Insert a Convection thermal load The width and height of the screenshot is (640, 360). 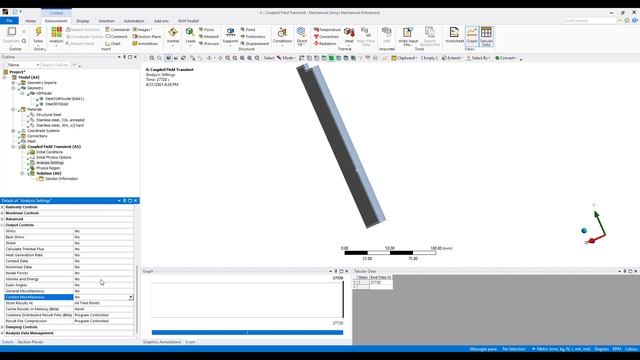pos(326,36)
